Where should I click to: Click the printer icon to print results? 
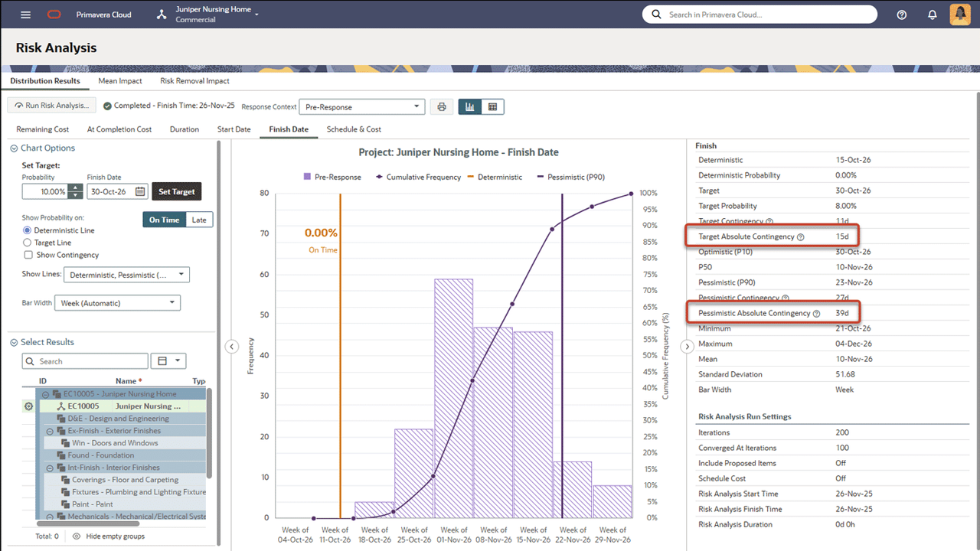[441, 106]
